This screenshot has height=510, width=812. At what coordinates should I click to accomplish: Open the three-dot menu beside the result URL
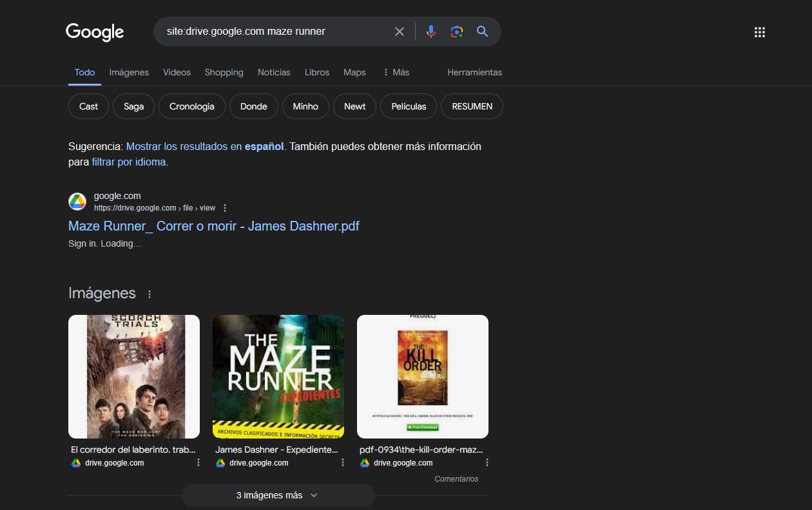click(x=224, y=207)
